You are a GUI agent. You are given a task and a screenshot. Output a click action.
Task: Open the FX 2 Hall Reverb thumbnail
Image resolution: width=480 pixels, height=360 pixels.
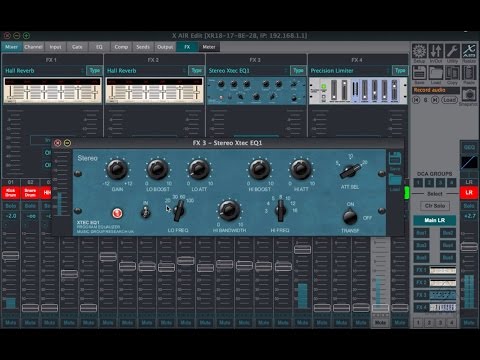click(154, 91)
